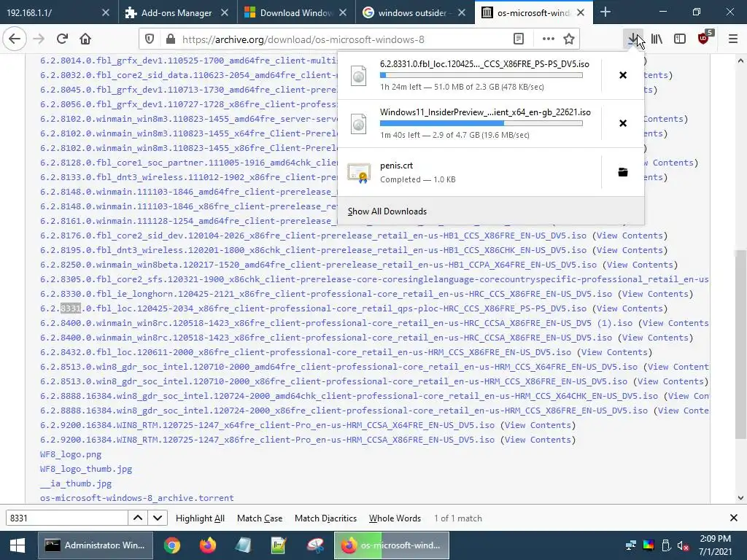Screen dimensions: 747x560
Task: Go back to the previous page
Action: pos(15,39)
